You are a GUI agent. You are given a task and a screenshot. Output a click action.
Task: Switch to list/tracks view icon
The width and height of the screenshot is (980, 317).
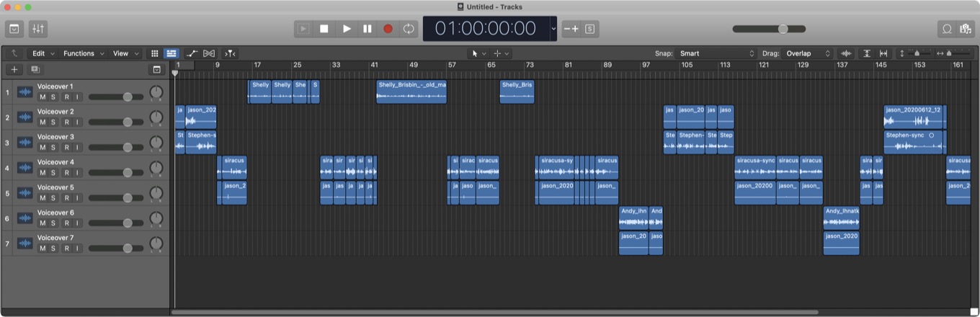coord(171,53)
